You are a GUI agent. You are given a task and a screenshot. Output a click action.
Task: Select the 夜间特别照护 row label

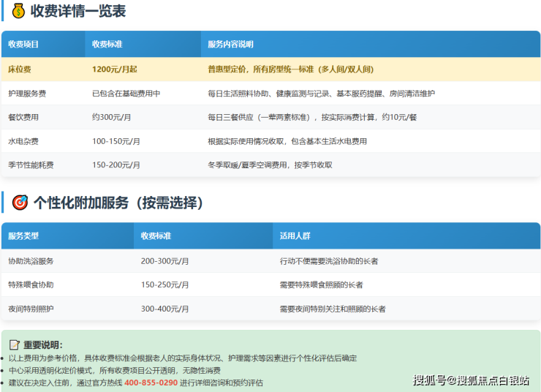point(31,309)
